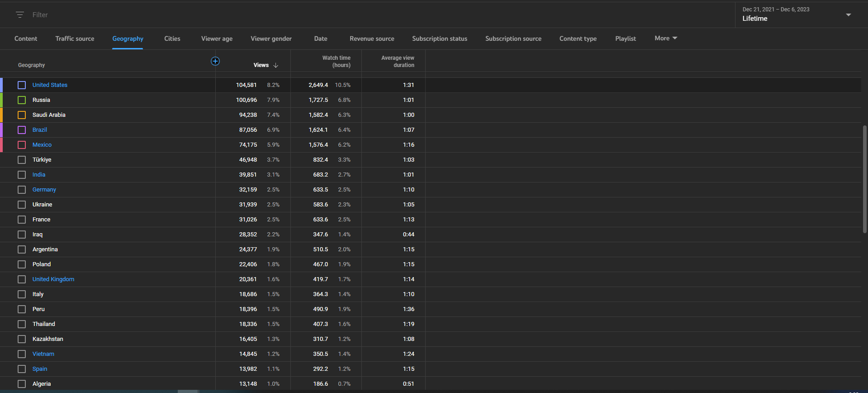This screenshot has width=868, height=393.
Task: Sort by Average view duration header
Action: click(x=397, y=62)
